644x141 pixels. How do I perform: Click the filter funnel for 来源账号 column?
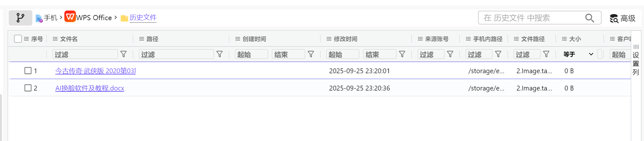[450, 54]
